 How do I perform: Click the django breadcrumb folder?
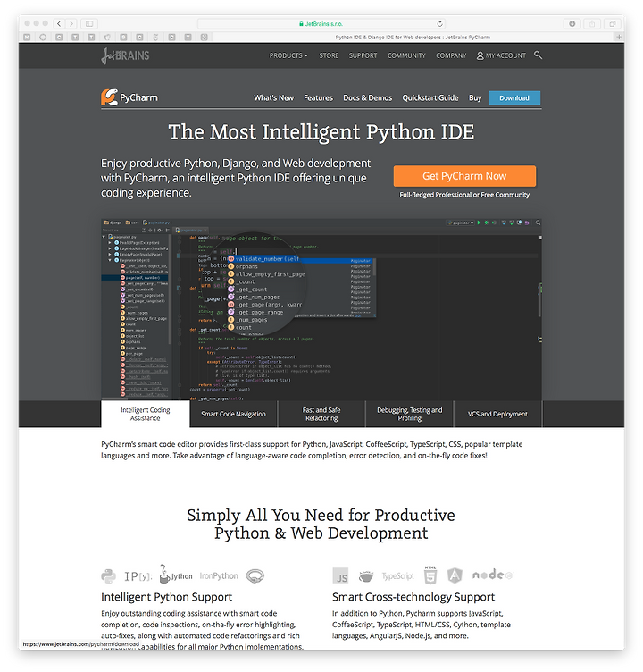113,223
